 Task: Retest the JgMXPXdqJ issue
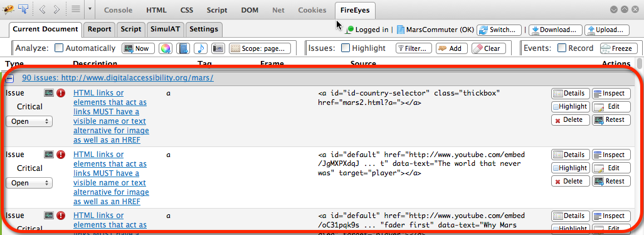[611, 181]
